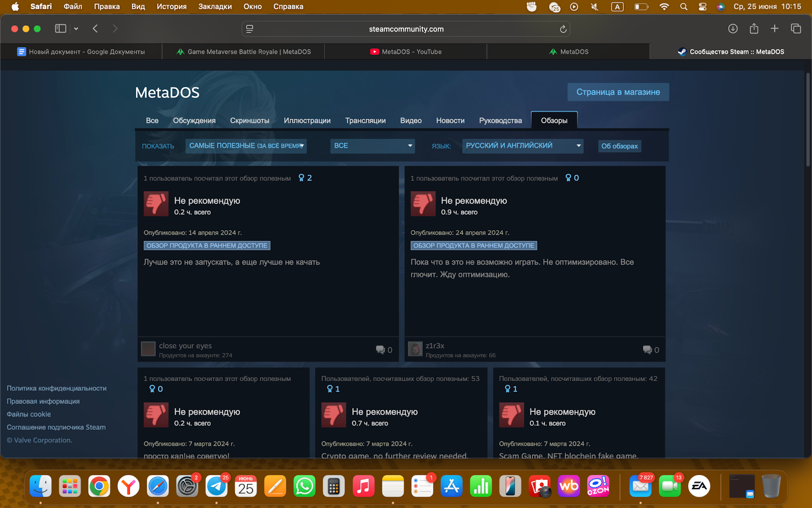This screenshot has height=508, width=812.
Task: Switch to the Google Документы tab
Action: click(81, 52)
